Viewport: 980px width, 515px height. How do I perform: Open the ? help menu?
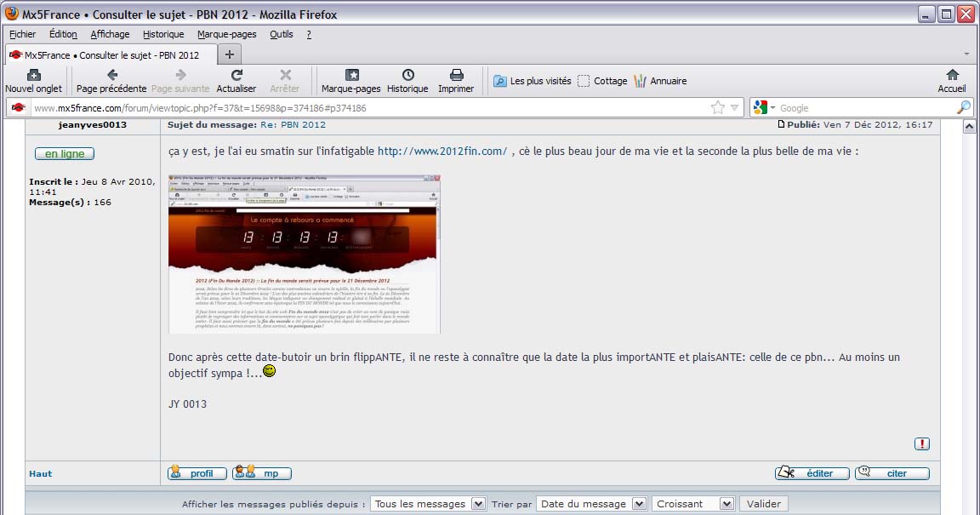pyautogui.click(x=309, y=34)
